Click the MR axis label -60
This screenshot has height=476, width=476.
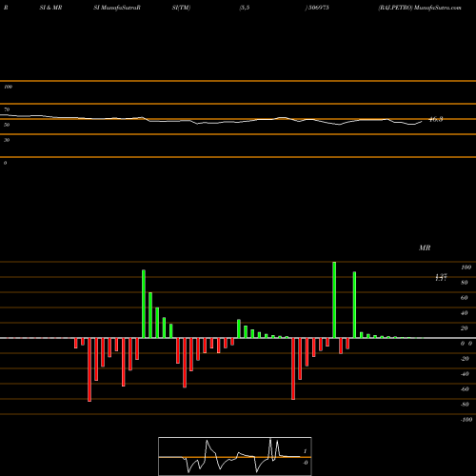point(465,389)
